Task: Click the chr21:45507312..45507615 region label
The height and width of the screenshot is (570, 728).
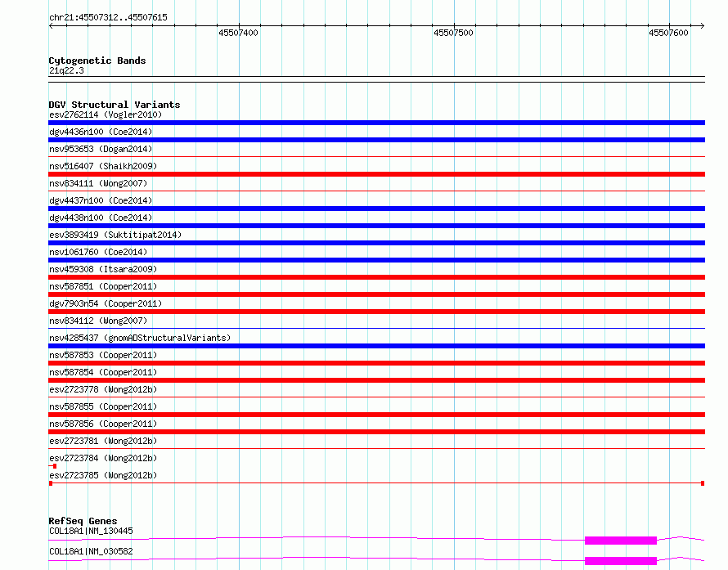Action: (x=108, y=18)
